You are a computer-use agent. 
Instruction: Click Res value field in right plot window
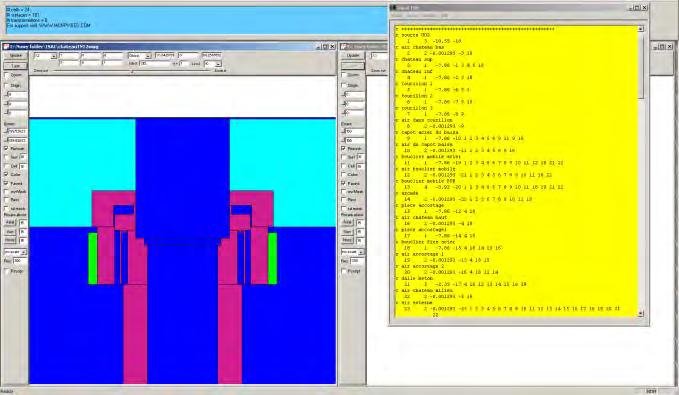click(357, 261)
